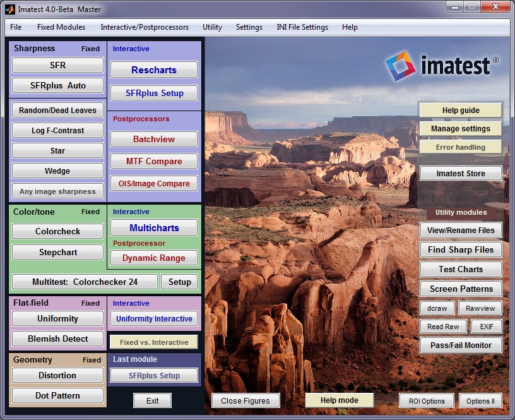The width and height of the screenshot is (515, 420).
Task: Open the INI File Settings menu
Action: pyautogui.click(x=303, y=27)
